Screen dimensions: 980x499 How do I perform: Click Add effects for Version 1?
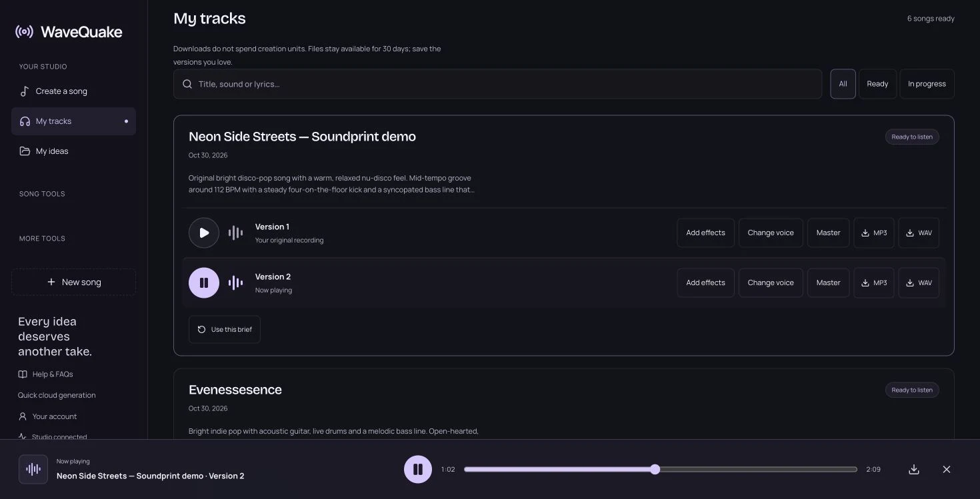(x=705, y=233)
